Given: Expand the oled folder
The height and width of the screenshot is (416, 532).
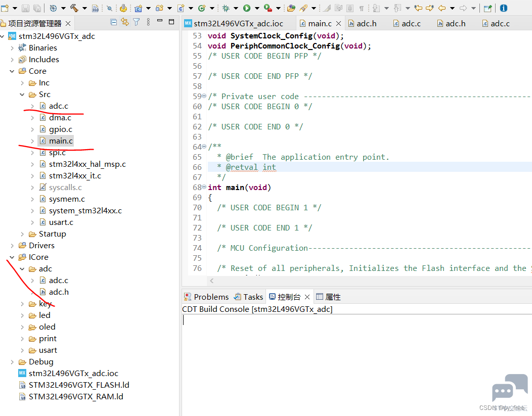Looking at the screenshot, I should point(22,327).
